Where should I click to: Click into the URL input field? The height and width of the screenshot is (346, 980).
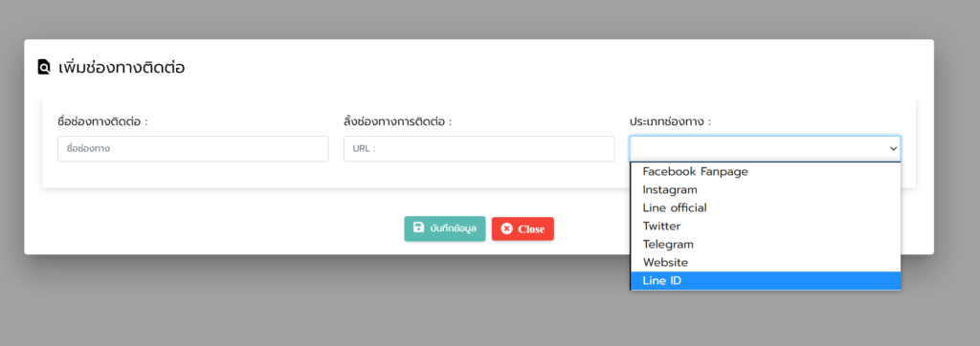coord(479,149)
